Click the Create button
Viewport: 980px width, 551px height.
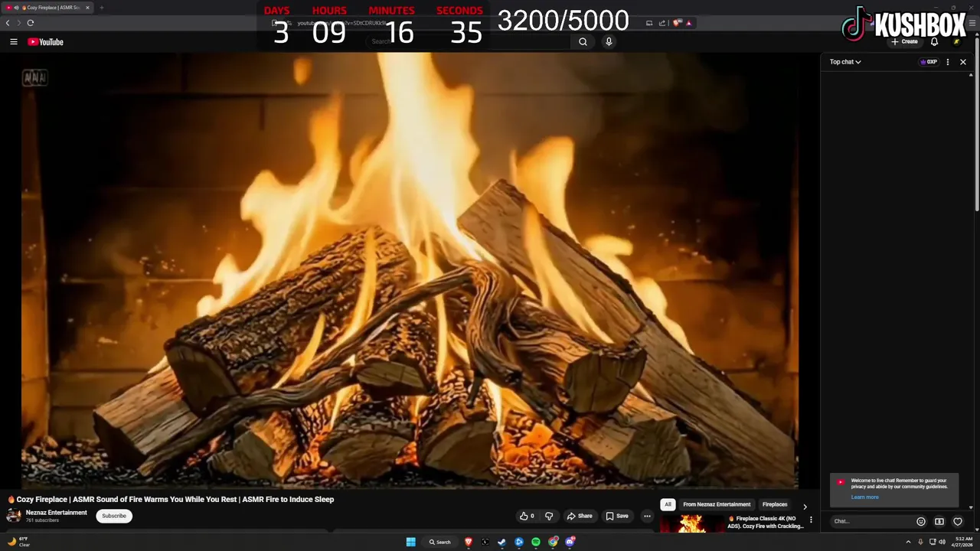[904, 42]
